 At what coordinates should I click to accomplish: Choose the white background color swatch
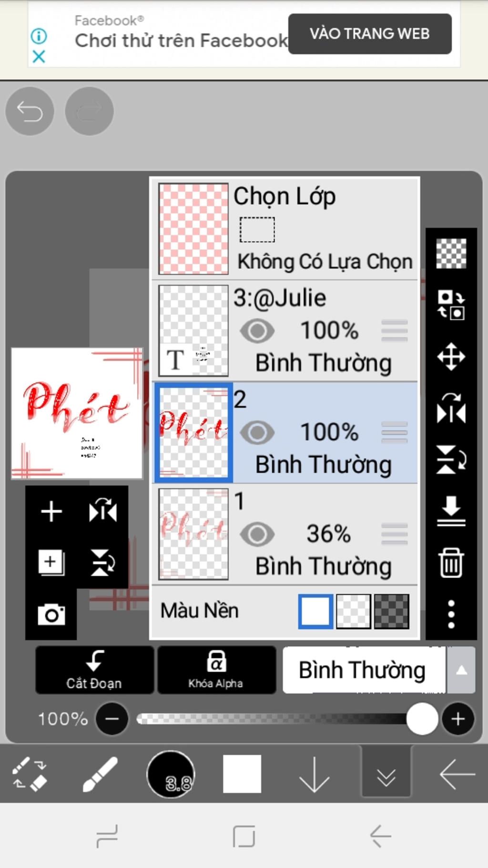(x=315, y=611)
